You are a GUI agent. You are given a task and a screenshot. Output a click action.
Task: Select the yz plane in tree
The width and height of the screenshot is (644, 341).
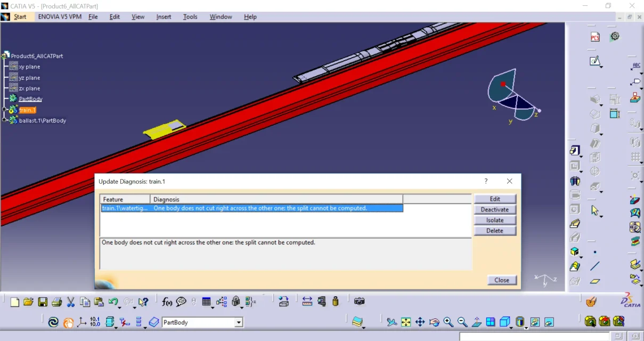coord(29,78)
